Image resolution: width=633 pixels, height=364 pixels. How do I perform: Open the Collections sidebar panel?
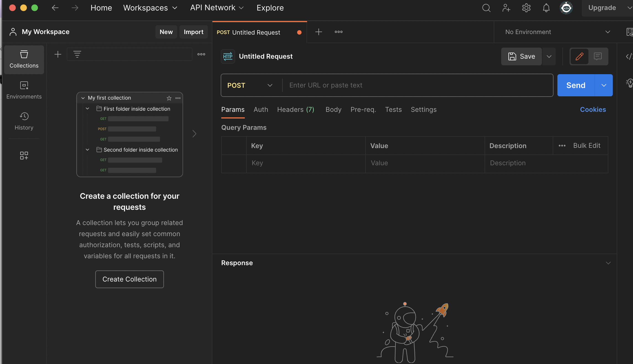click(24, 60)
